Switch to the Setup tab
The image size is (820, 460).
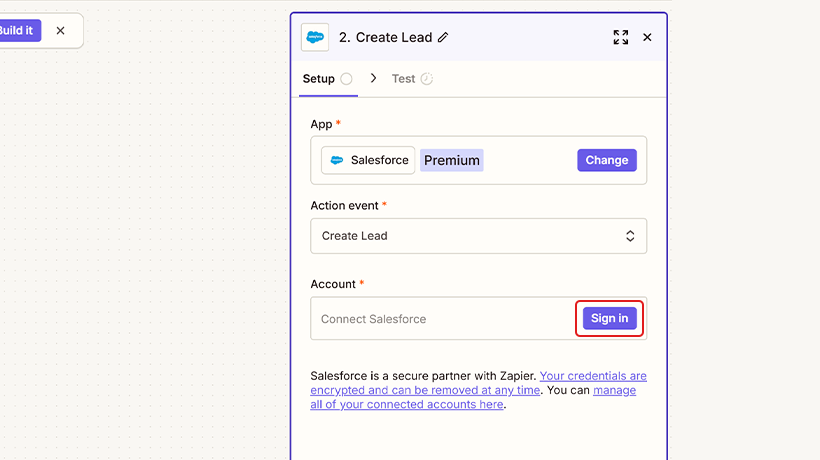pyautogui.click(x=319, y=79)
